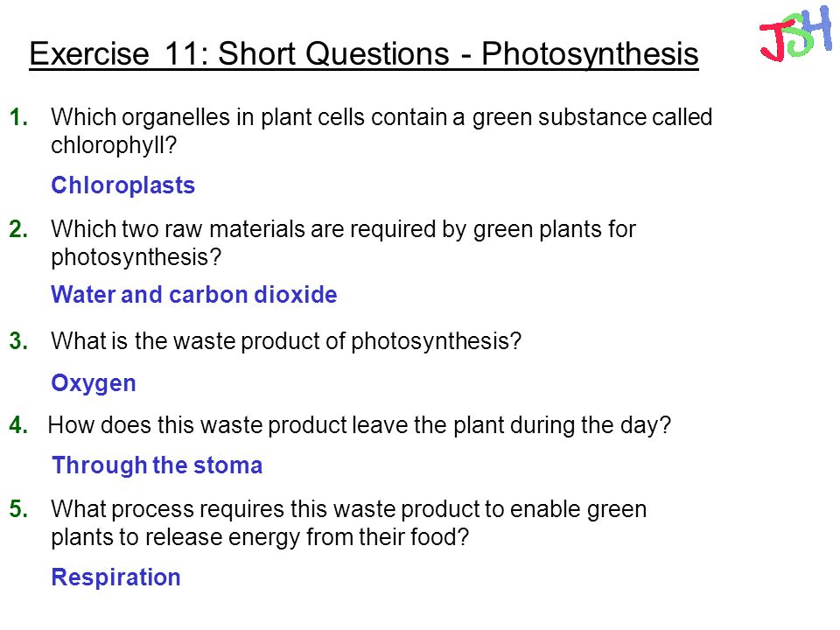Click question on waste leaving the plant
This screenshot has width=840, height=630.
tap(360, 425)
